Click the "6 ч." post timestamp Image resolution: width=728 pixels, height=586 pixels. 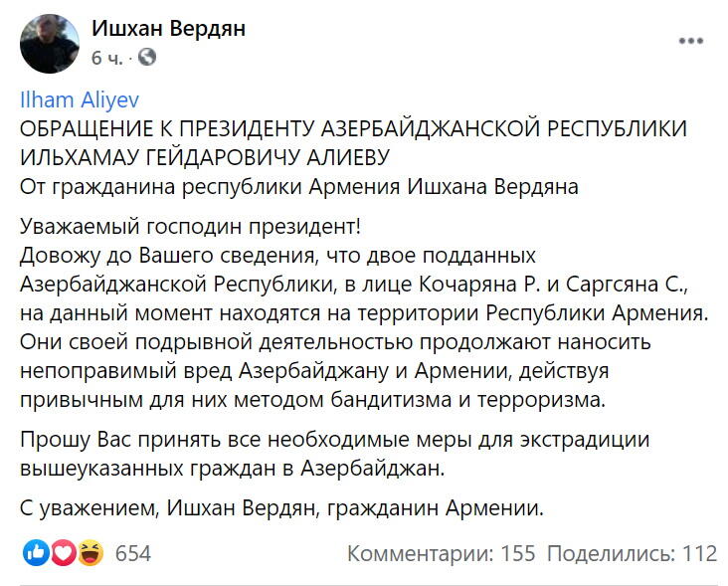(107, 58)
